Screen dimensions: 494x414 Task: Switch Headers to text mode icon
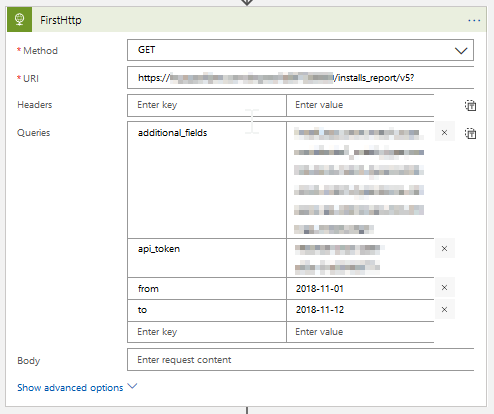[470, 105]
